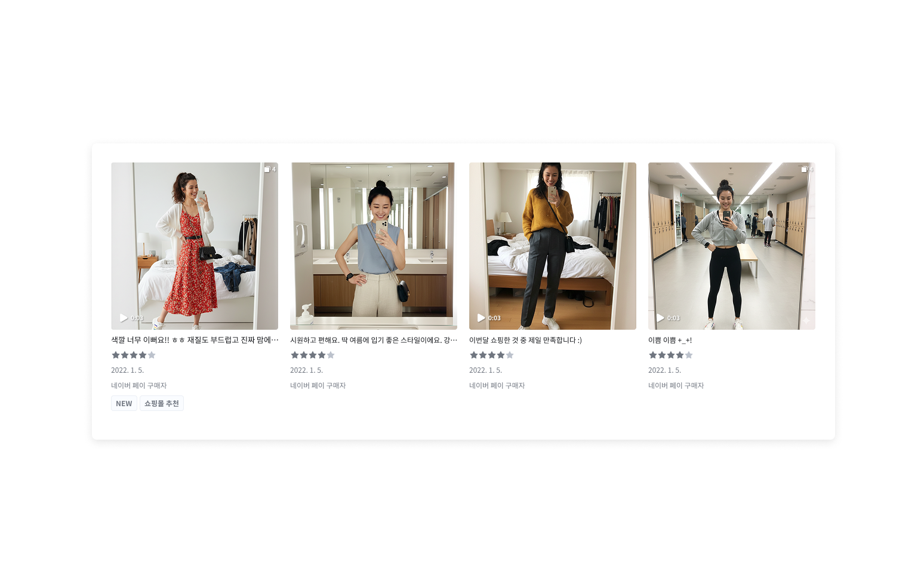This screenshot has width=924, height=583.
Task: Open the red floral dress review thumbnail
Action: 195,246
